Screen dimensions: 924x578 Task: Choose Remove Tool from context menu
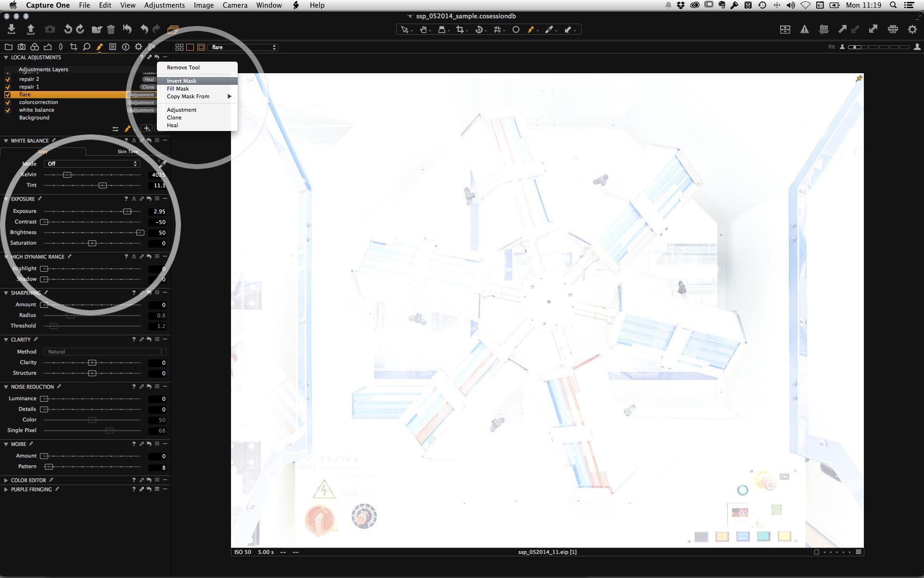click(x=197, y=67)
